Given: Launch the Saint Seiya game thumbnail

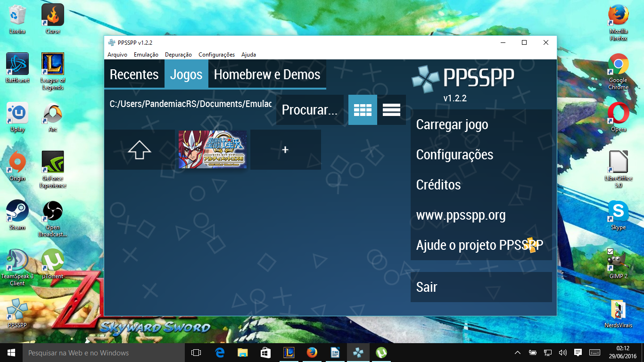Looking at the screenshot, I should point(211,149).
